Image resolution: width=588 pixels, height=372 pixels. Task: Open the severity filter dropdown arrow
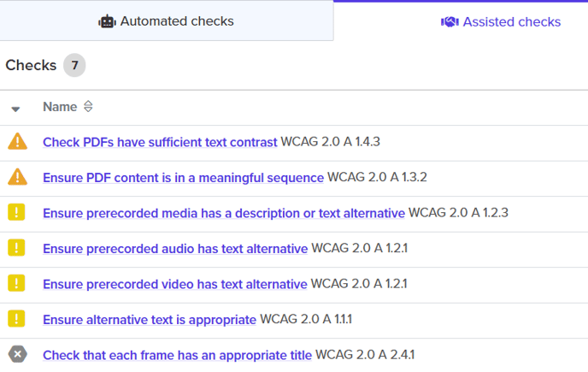pos(15,109)
